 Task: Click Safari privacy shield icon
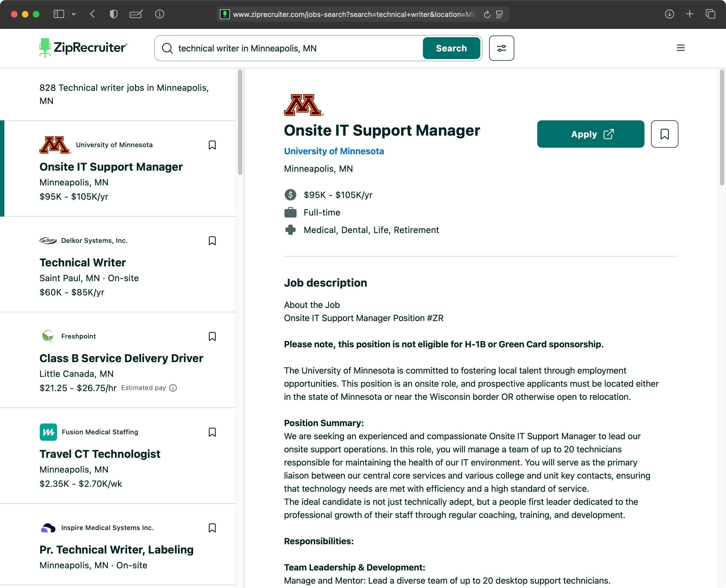pyautogui.click(x=114, y=14)
